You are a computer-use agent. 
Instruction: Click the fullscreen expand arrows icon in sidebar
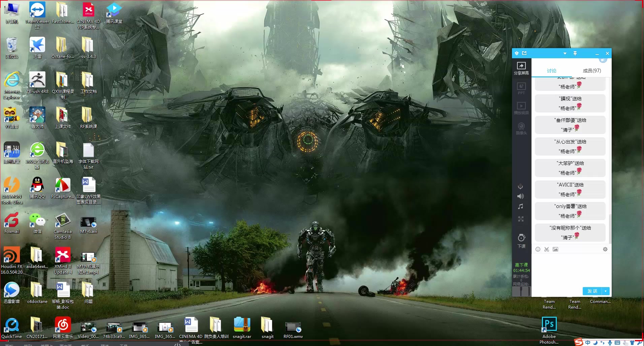521,219
